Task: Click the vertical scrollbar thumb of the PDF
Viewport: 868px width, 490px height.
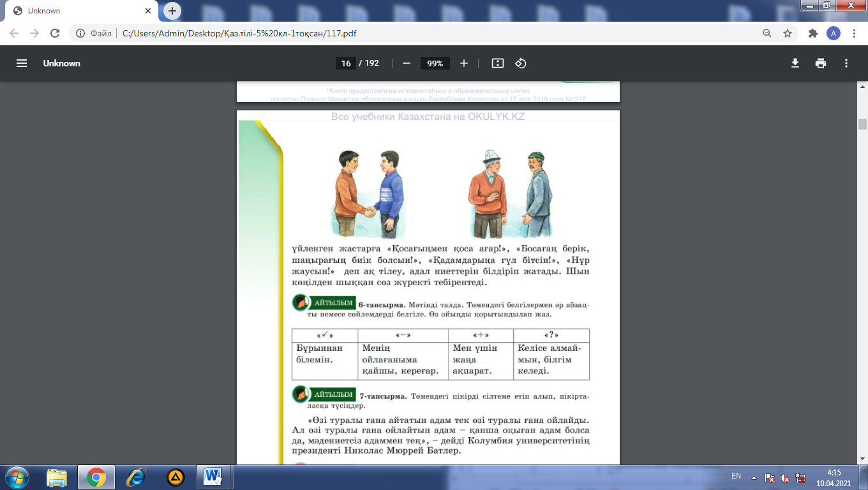Action: (862, 124)
